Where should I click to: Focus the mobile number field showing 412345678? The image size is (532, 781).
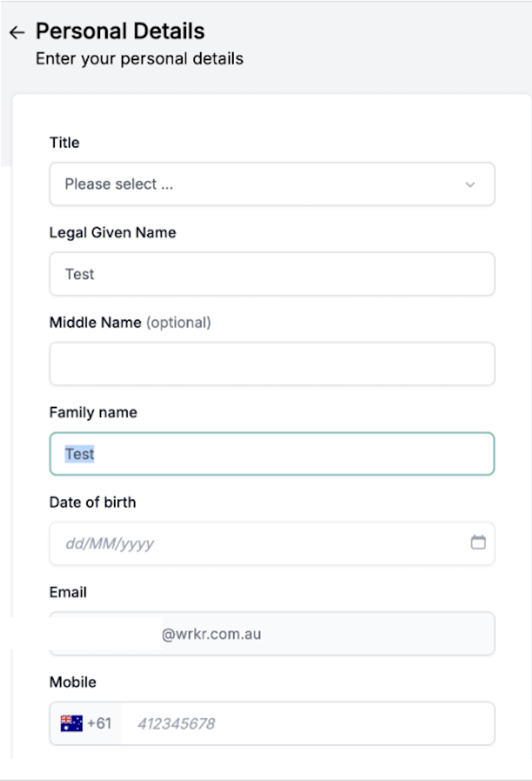308,723
